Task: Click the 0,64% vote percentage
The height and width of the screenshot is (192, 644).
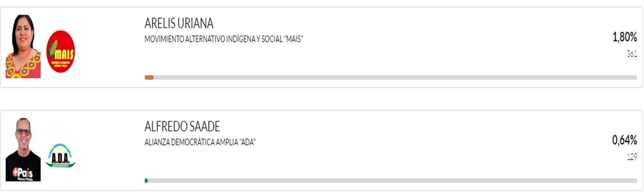Action: coord(625,140)
